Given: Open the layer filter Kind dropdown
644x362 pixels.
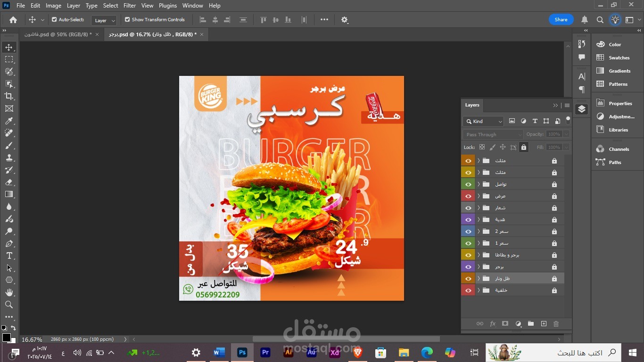Looking at the screenshot, I should point(483,121).
